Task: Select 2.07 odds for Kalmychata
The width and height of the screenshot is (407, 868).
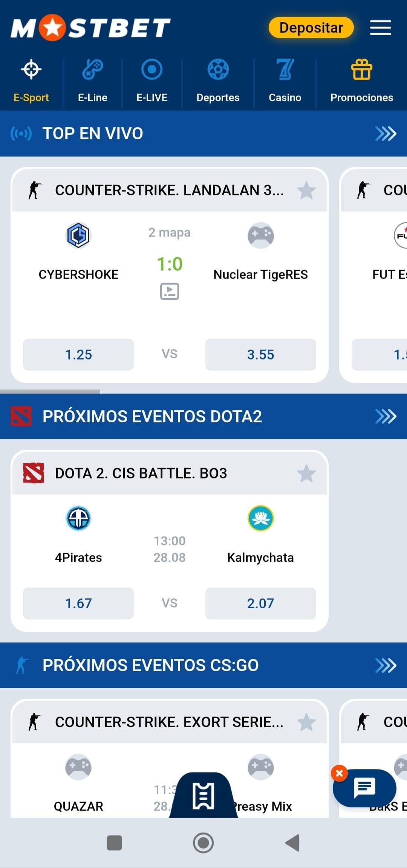Action: point(260,603)
